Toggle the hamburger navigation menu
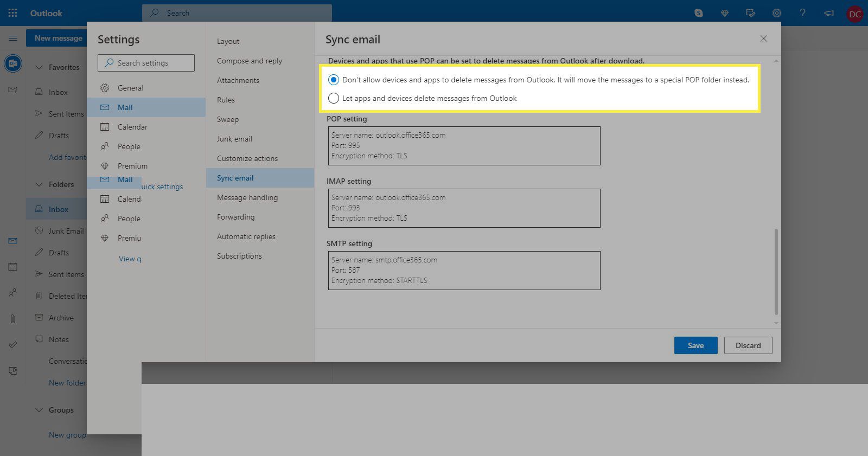 coord(13,38)
